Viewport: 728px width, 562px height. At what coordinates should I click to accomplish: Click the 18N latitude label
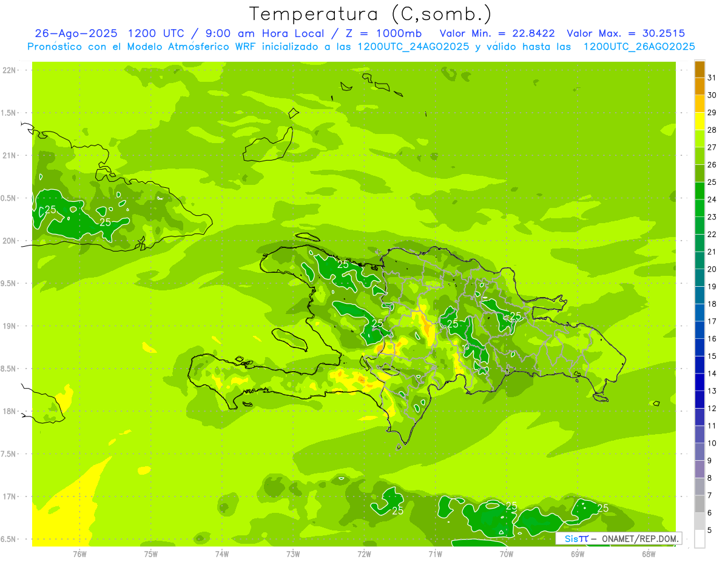(10, 411)
